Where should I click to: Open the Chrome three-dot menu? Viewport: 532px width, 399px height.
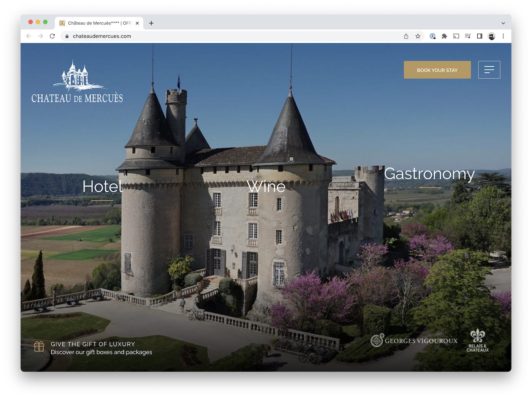pos(503,36)
